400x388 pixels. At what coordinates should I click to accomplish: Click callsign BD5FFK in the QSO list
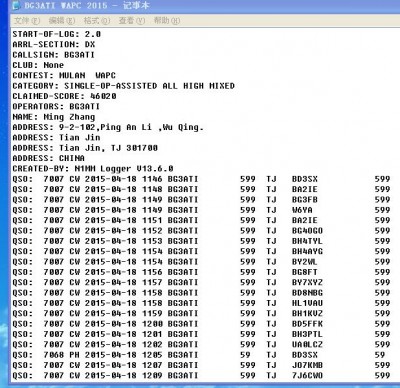[x=307, y=324]
